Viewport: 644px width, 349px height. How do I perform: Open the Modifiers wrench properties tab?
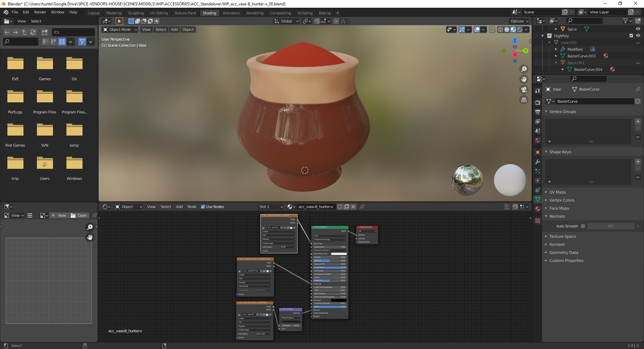538,162
